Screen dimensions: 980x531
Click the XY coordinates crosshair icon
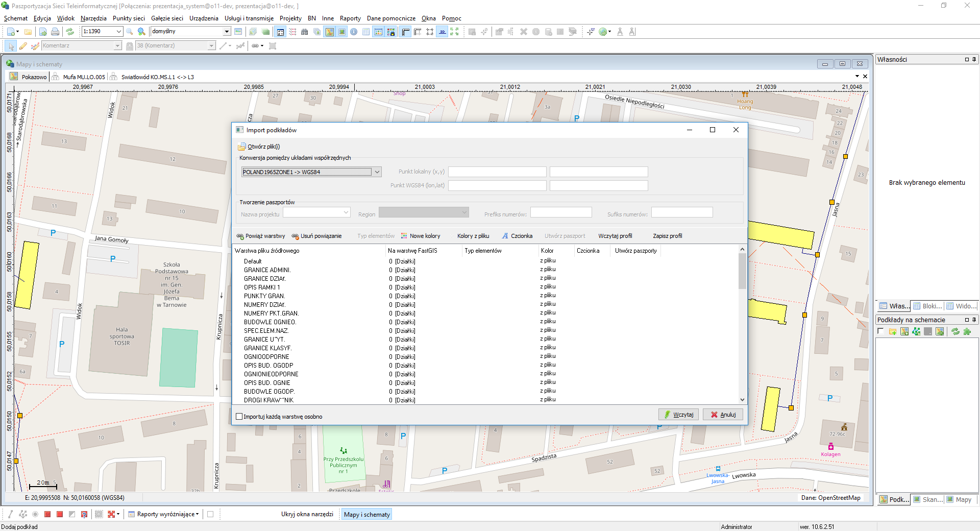point(591,32)
